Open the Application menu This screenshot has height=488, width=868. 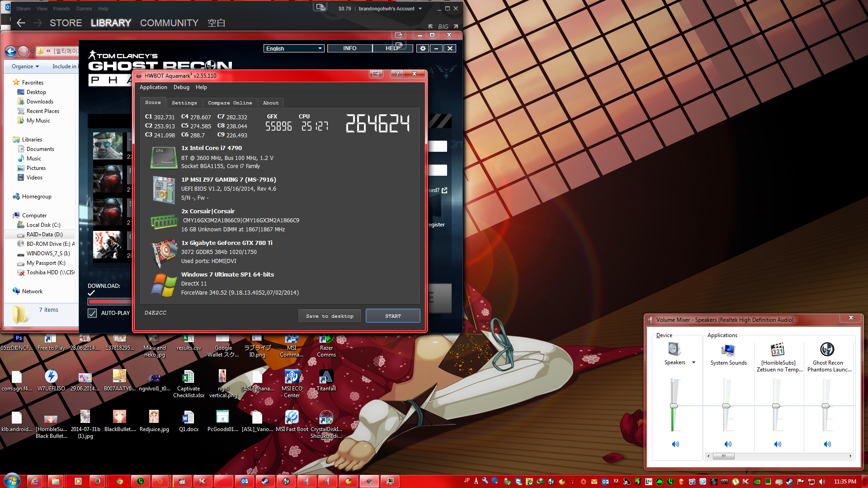[153, 87]
